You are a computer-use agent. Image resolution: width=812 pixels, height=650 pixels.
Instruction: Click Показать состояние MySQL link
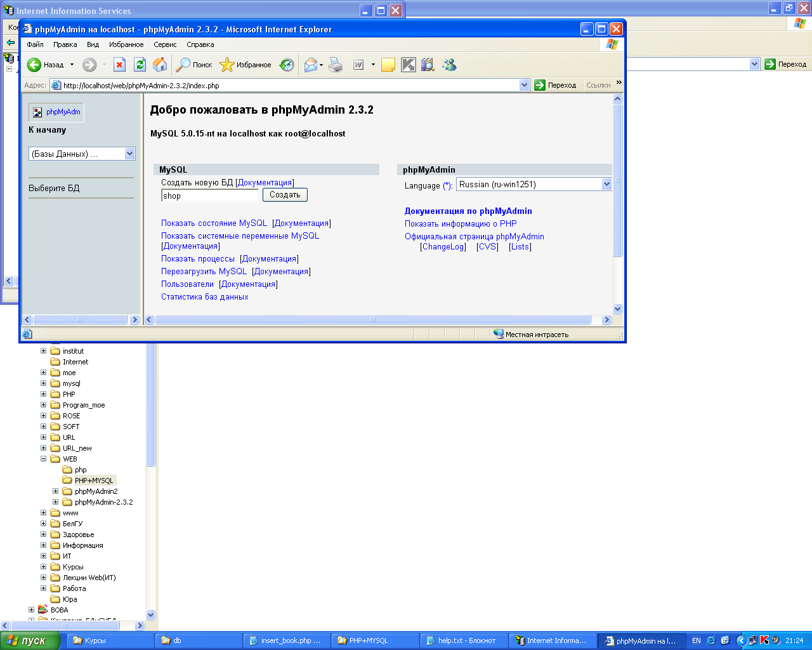[214, 223]
